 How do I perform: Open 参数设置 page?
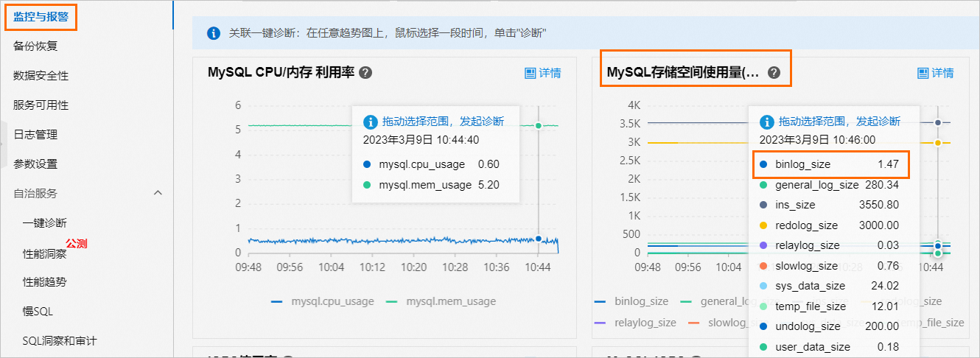[35, 164]
